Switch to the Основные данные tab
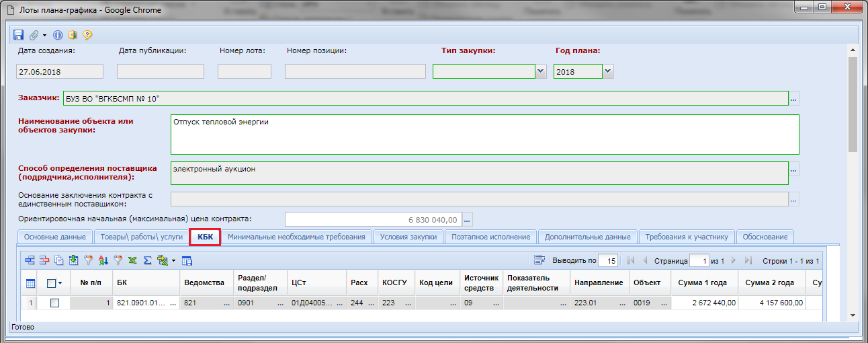 (54, 237)
